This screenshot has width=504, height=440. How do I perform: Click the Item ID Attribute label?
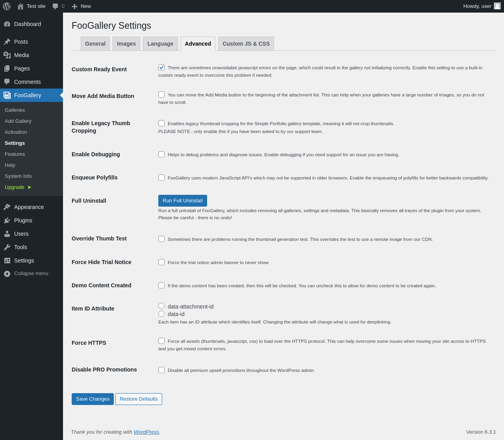tap(93, 309)
